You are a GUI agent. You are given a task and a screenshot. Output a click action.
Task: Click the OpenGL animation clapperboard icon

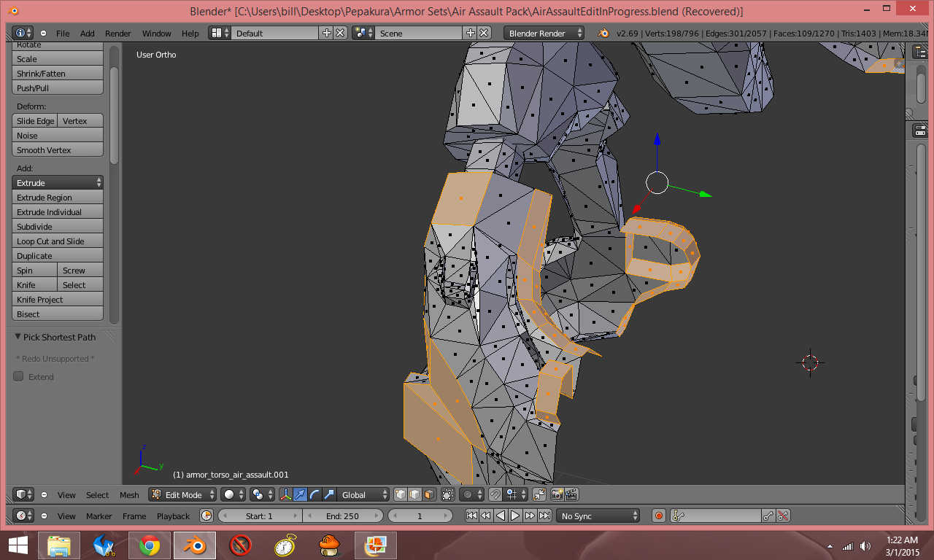point(571,494)
